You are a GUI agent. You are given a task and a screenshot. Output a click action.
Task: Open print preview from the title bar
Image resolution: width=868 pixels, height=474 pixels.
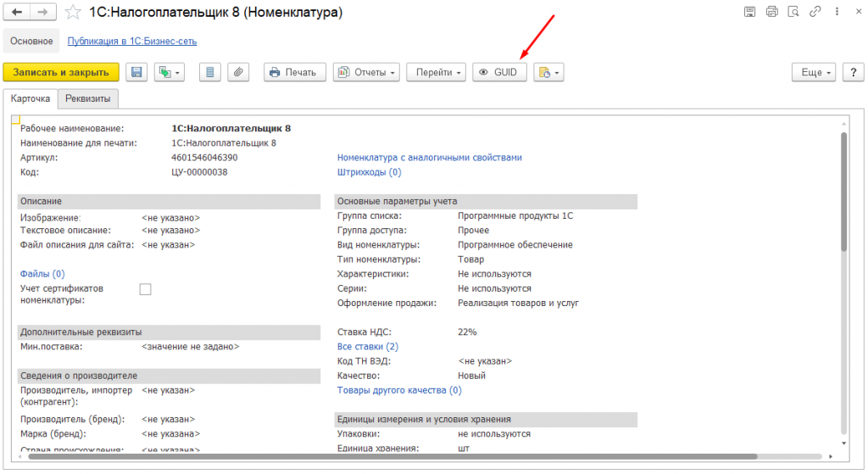(793, 12)
